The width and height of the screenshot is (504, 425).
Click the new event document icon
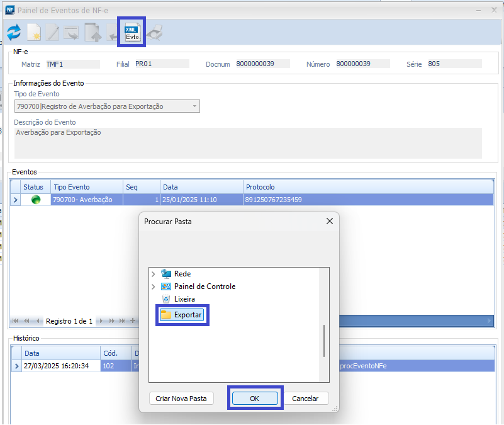click(34, 32)
